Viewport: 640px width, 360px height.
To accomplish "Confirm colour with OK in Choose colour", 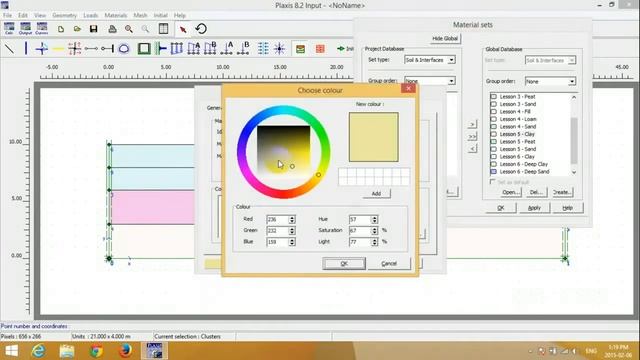I will 344,263.
